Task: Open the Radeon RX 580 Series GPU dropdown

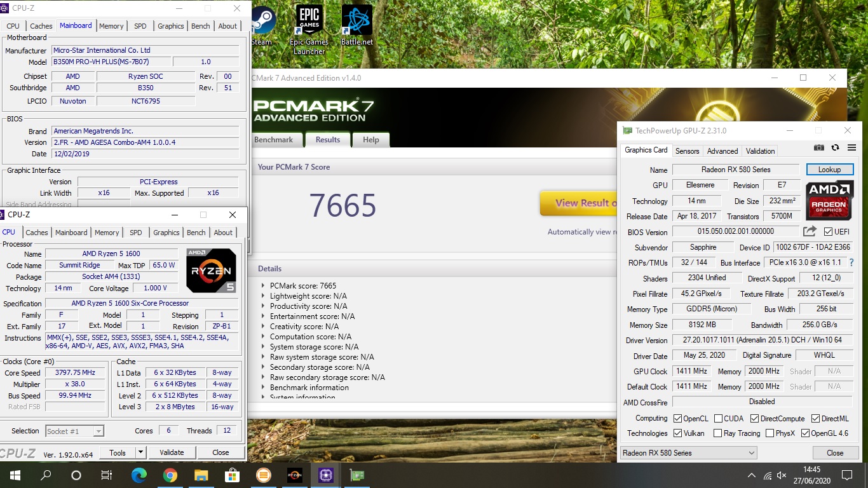Action: tap(689, 453)
